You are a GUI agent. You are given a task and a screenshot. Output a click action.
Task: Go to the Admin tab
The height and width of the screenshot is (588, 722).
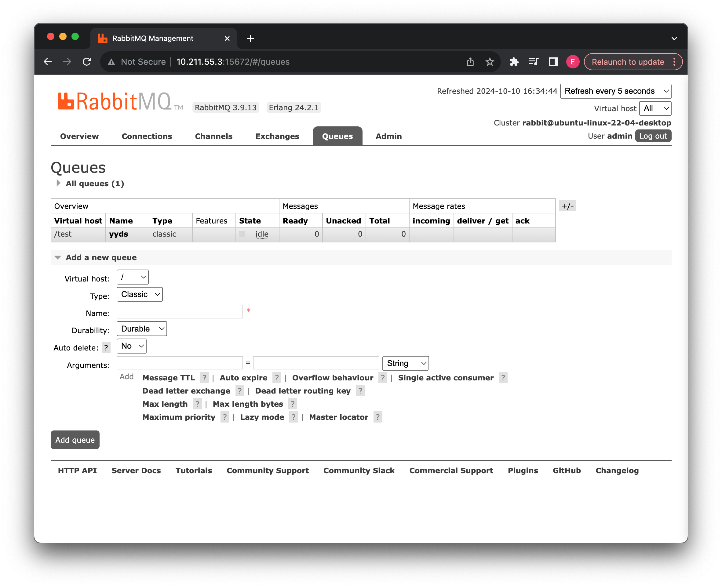click(x=388, y=136)
